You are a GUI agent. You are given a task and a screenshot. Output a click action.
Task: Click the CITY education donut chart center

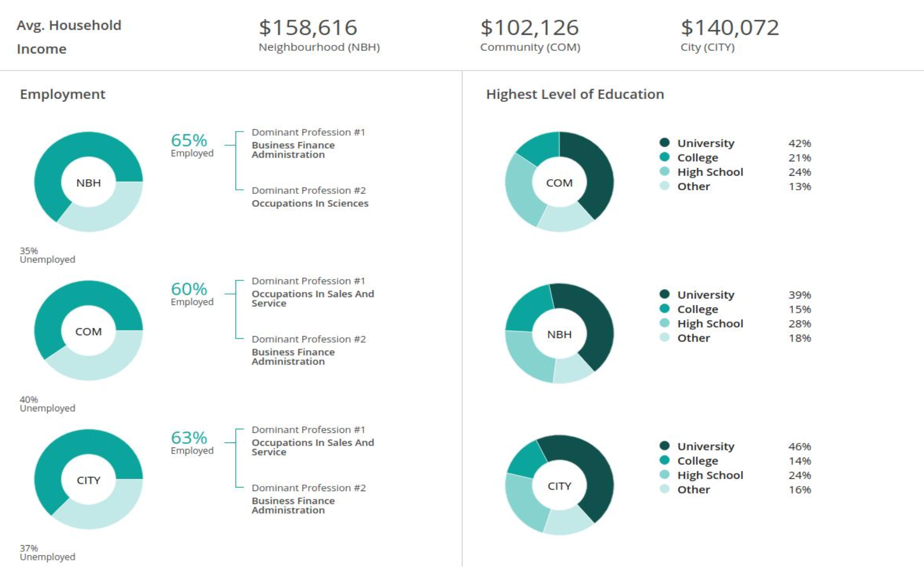559,486
